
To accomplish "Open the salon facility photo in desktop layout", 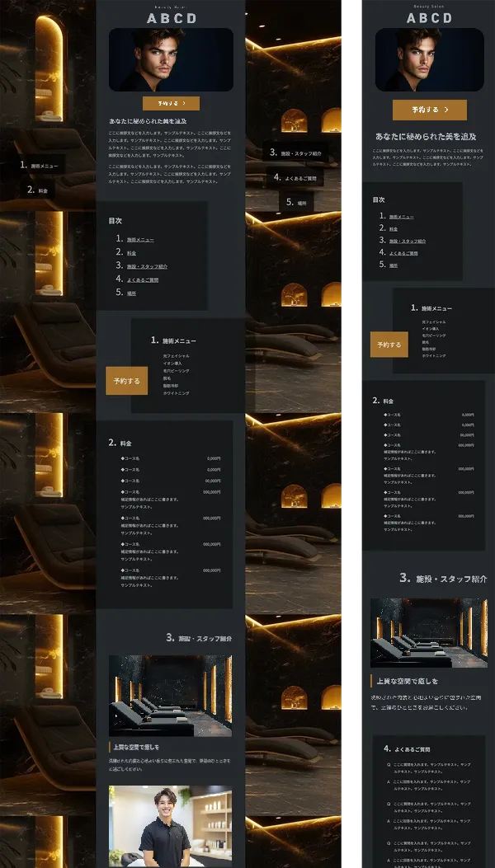I will 170,696.
